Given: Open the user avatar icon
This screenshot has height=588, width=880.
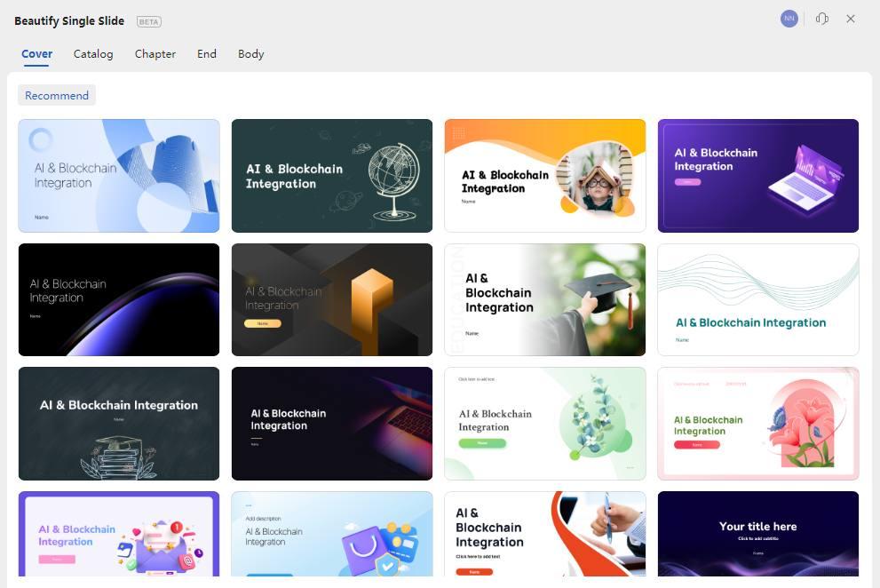Looking at the screenshot, I should [x=789, y=19].
